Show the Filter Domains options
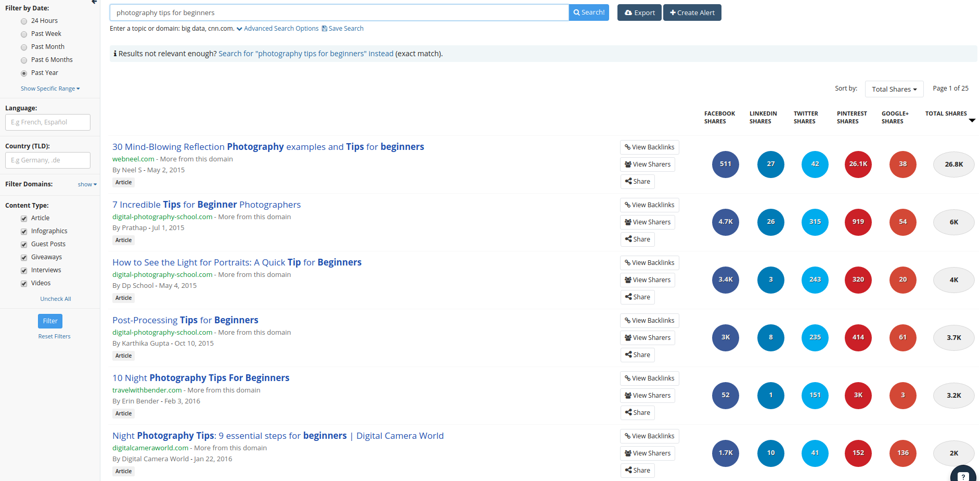980x481 pixels. [87, 184]
